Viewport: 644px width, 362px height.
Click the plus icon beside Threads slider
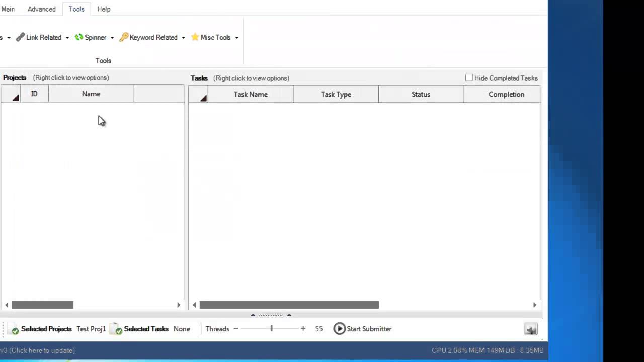click(x=303, y=329)
